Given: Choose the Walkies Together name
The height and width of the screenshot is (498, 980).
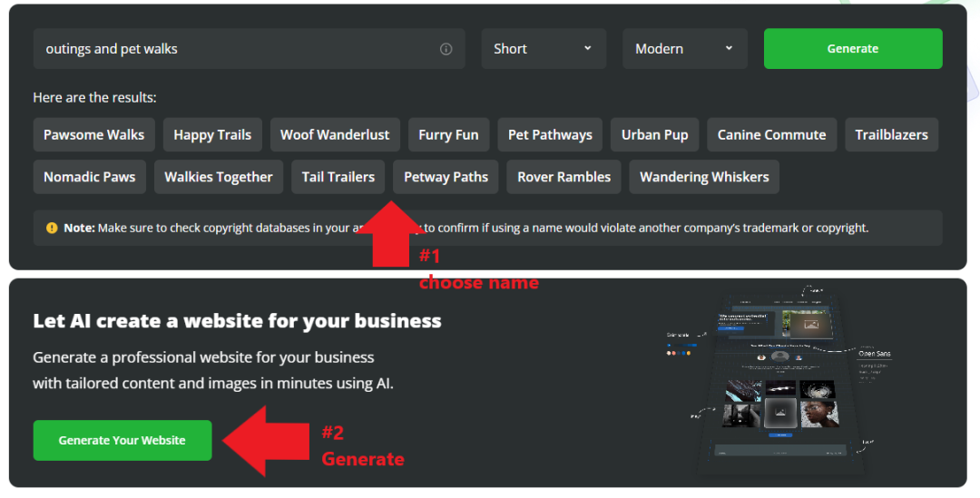Looking at the screenshot, I should tap(218, 177).
